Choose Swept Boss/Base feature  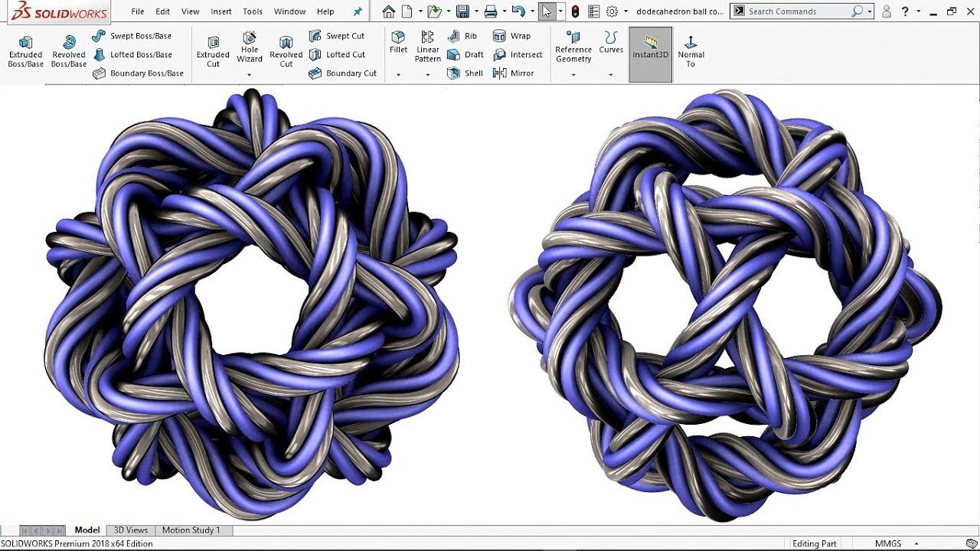click(132, 36)
